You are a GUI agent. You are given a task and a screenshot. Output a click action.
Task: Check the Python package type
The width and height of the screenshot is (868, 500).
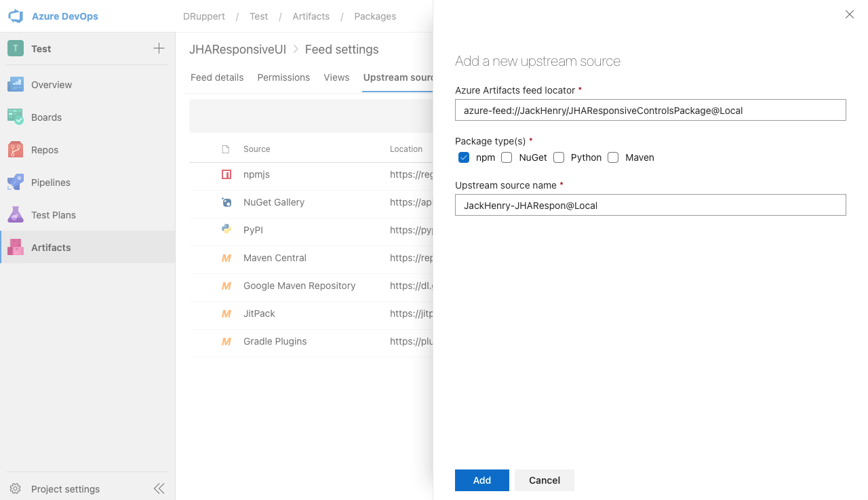pos(559,157)
